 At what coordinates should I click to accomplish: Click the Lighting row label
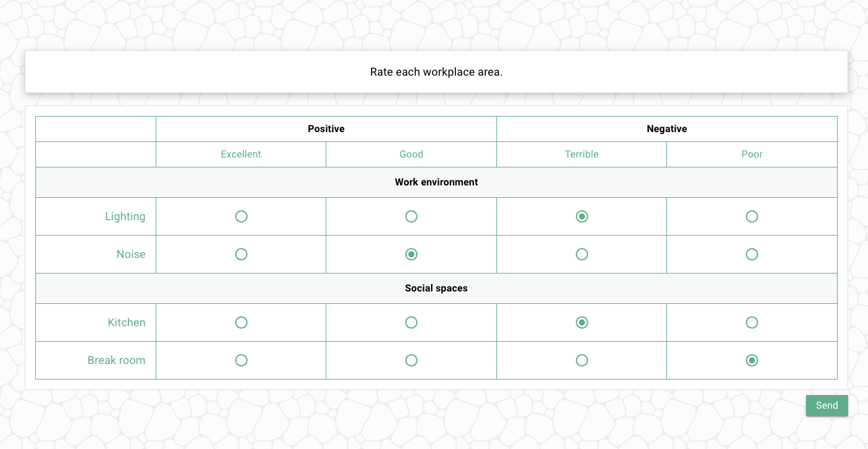click(x=125, y=216)
